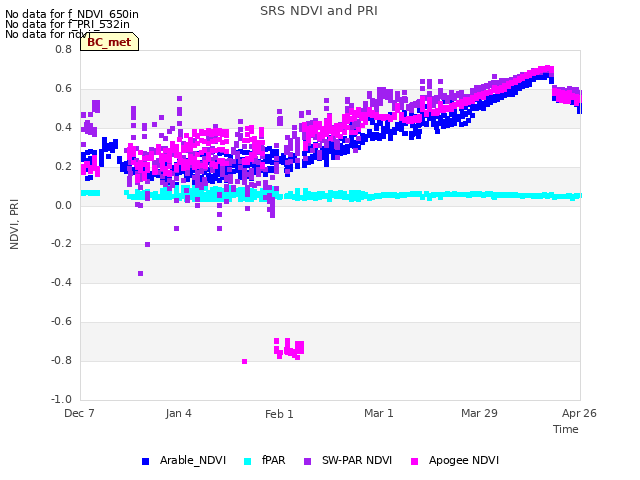Click the -0.2 y-axis tick label
This screenshot has width=640, height=480.
(61, 244)
